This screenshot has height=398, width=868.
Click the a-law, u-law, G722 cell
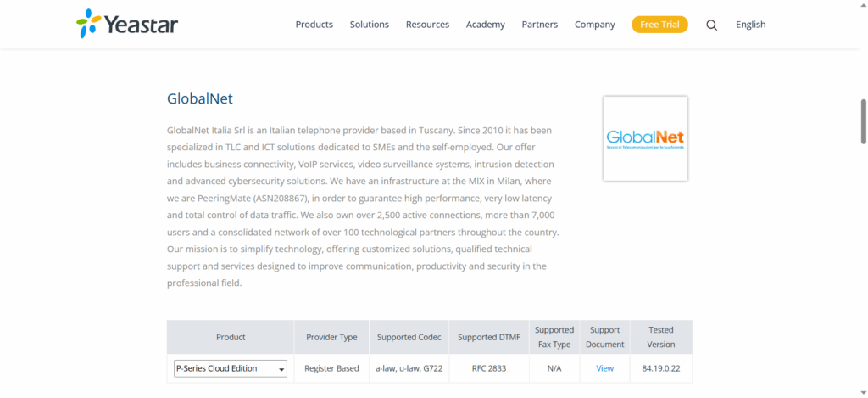409,368
